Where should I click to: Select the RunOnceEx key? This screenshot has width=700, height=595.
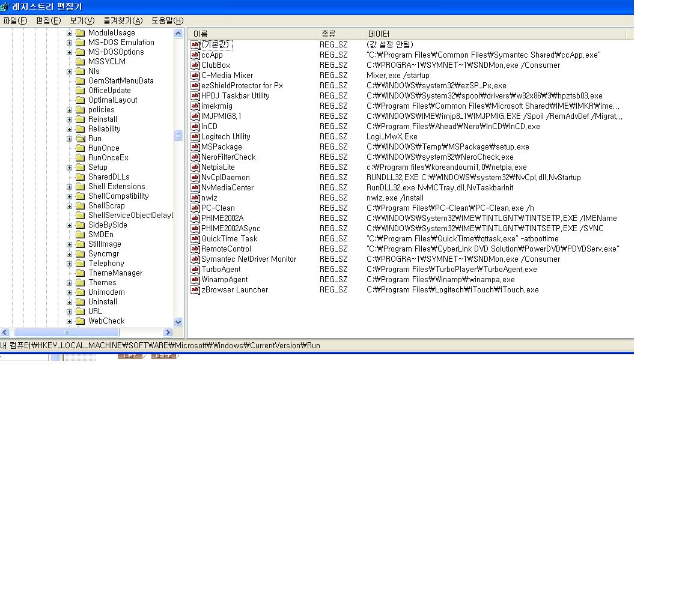108,158
